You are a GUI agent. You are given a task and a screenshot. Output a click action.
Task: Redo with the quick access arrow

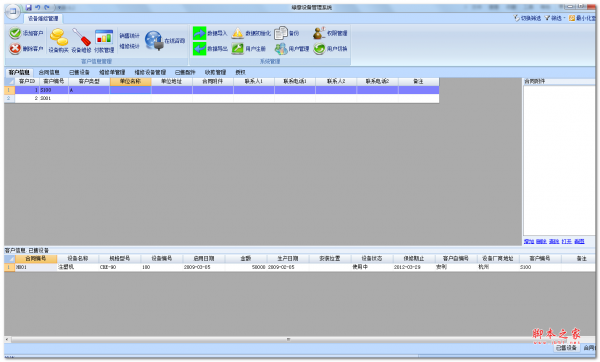point(47,7)
